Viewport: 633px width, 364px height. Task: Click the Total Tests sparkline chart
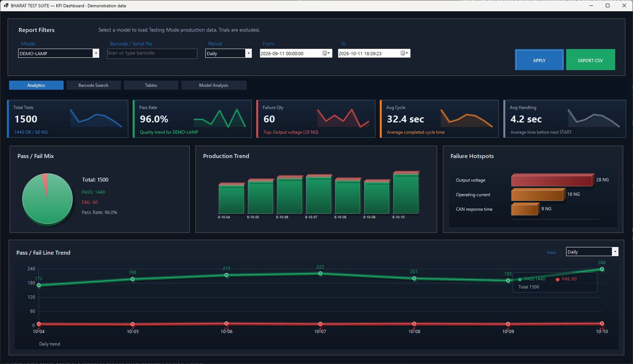pos(96,118)
